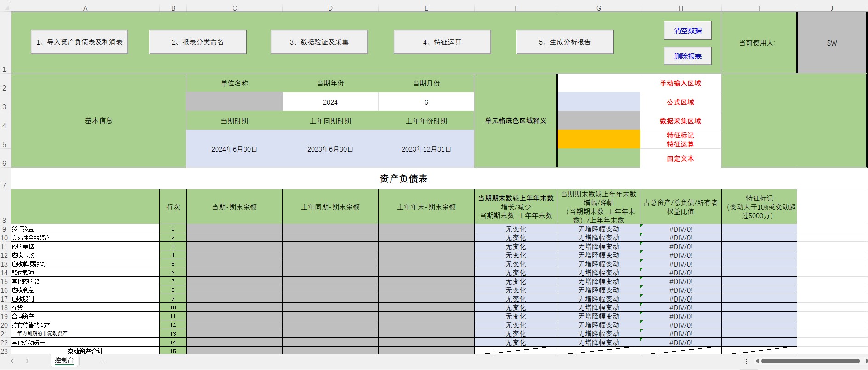Select the 流动资产合计 row label
Image resolution: width=868 pixels, height=370 pixels.
click(85, 351)
